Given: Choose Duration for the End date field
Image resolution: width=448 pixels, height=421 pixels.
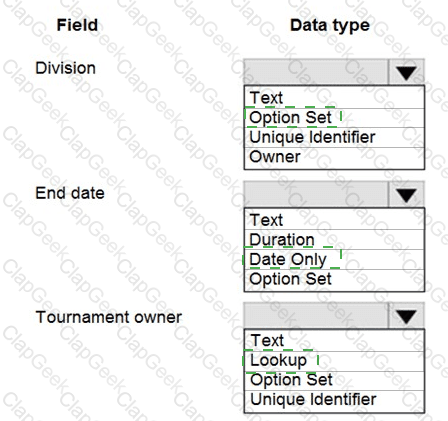Looking at the screenshot, I should (x=334, y=240).
